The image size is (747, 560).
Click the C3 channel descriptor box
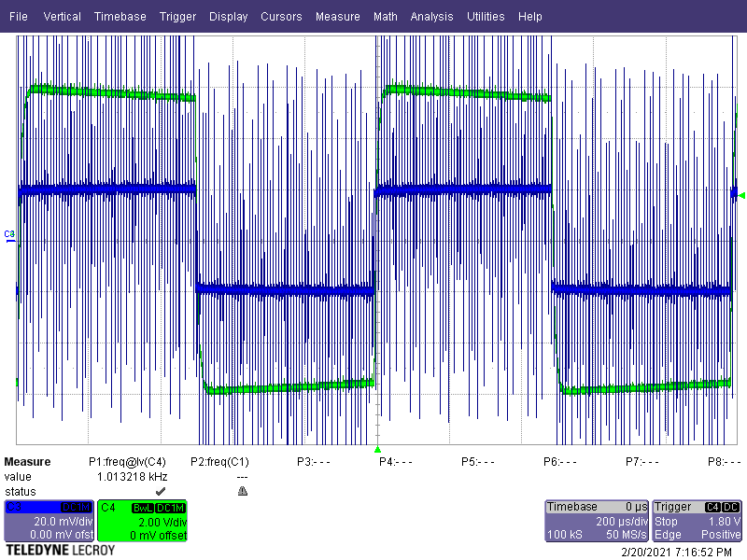tap(49, 521)
